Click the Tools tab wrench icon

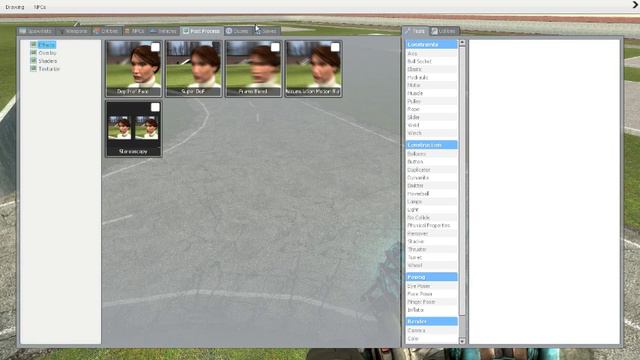408,31
